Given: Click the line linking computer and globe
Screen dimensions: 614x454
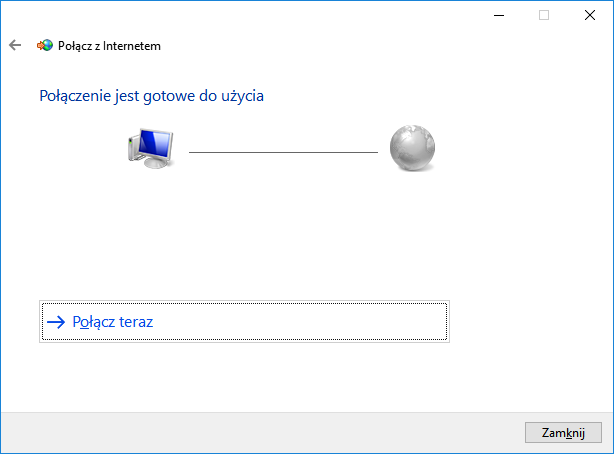Looking at the screenshot, I should tap(283, 152).
